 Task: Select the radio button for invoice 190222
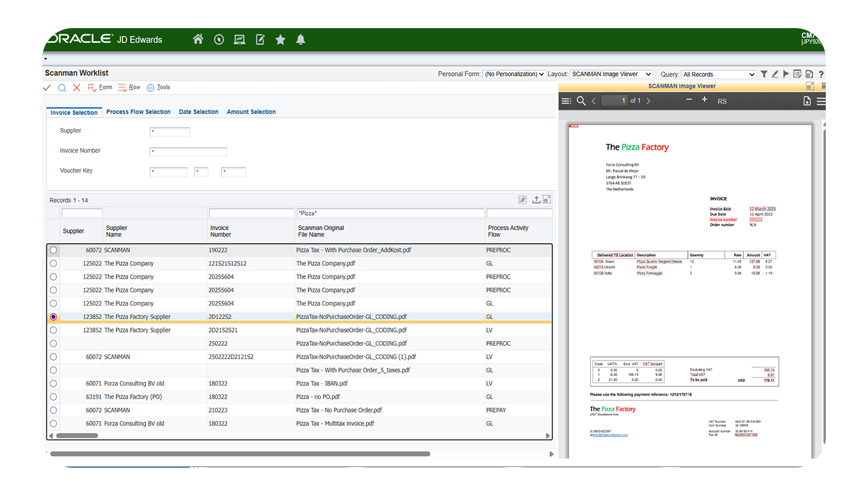[x=53, y=249]
